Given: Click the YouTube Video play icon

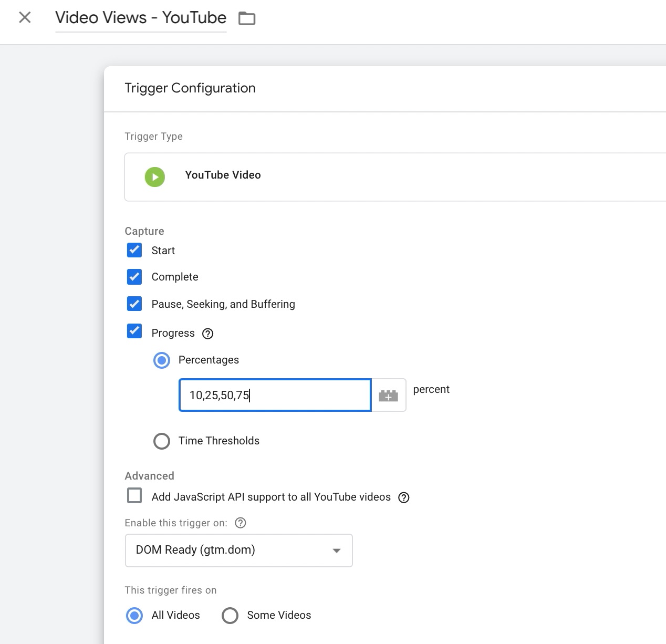Looking at the screenshot, I should pos(155,177).
